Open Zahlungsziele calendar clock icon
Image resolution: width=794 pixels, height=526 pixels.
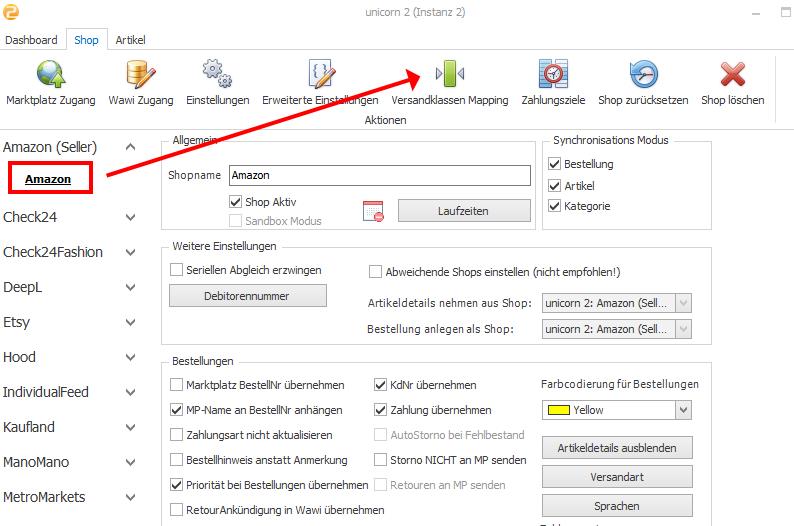point(553,74)
